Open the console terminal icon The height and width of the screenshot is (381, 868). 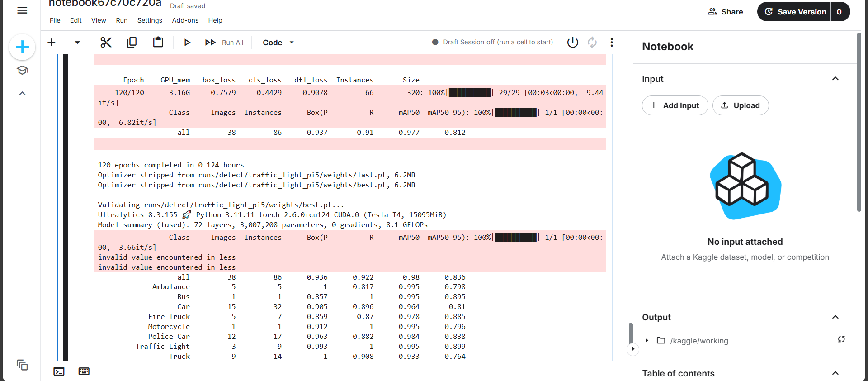click(59, 371)
